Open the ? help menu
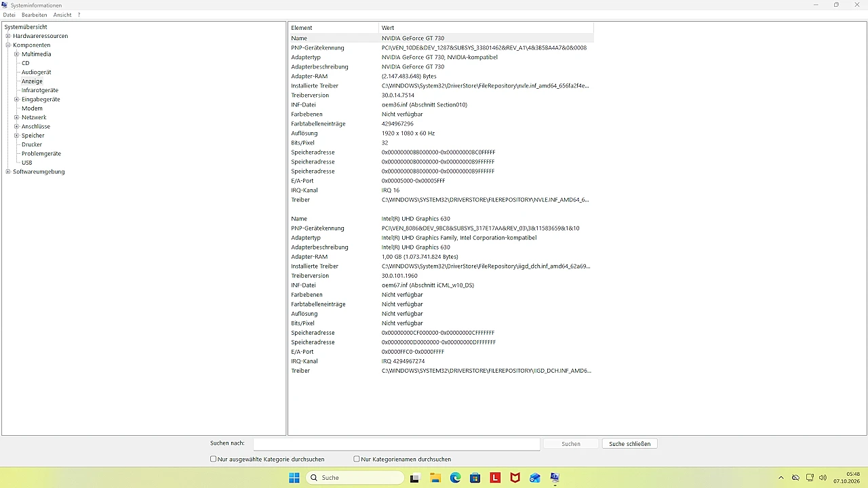868x488 pixels. click(x=79, y=15)
